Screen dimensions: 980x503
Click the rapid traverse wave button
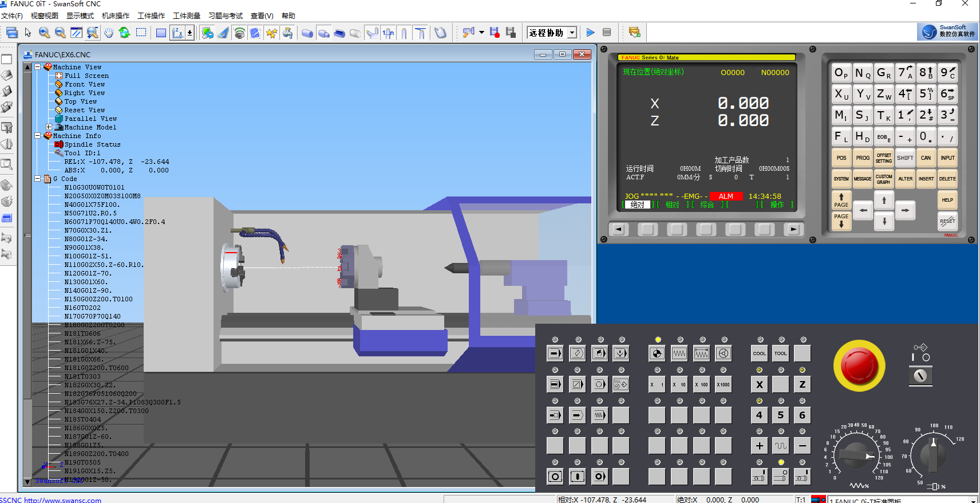pyautogui.click(x=781, y=446)
